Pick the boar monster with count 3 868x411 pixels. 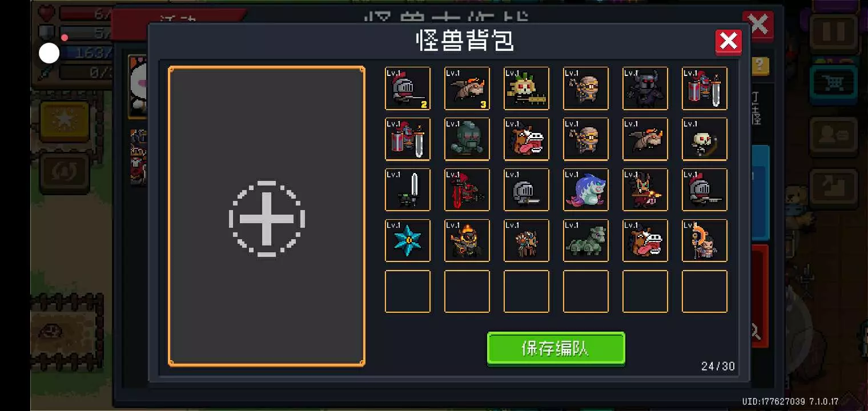click(x=467, y=88)
